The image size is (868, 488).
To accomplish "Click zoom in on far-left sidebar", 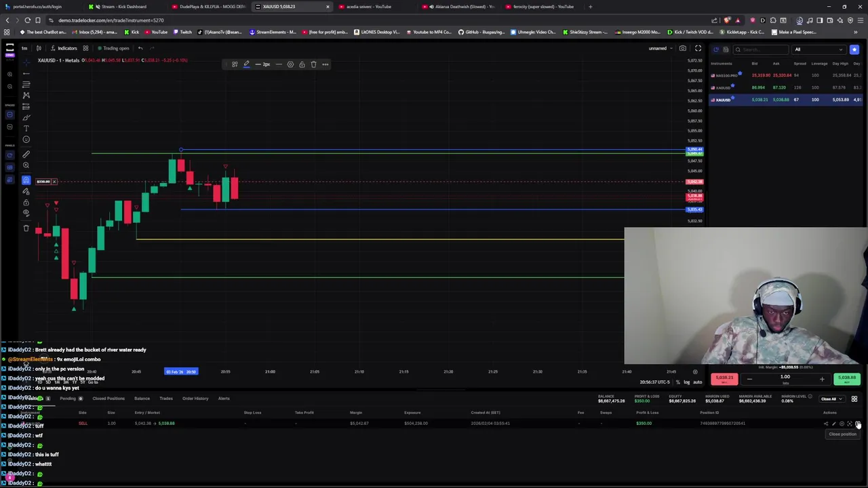I will pyautogui.click(x=9, y=74).
